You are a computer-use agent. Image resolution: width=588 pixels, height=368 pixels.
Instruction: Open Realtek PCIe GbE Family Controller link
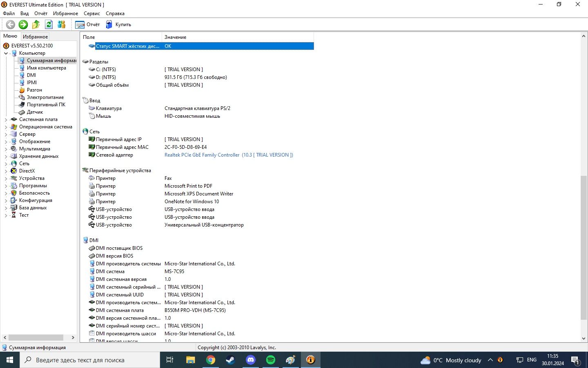click(229, 155)
